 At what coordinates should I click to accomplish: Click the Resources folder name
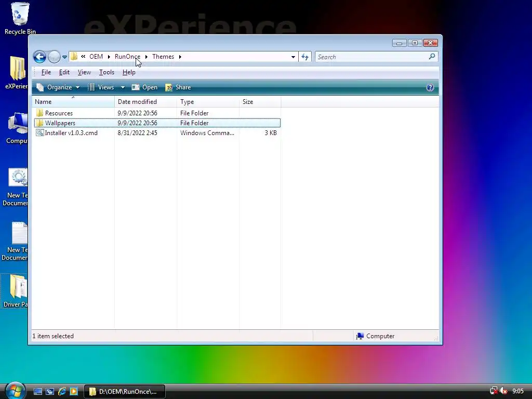click(x=59, y=113)
